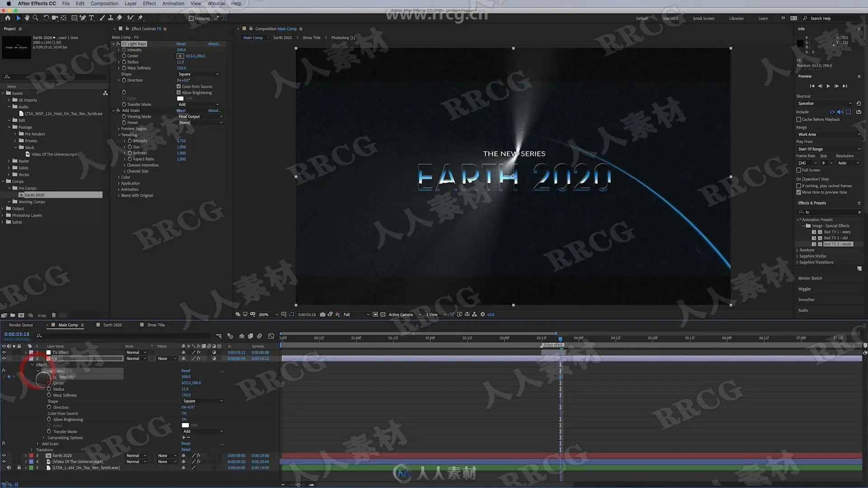Take a snapshot with the camera icon
This screenshot has width=868, height=488.
322,314
